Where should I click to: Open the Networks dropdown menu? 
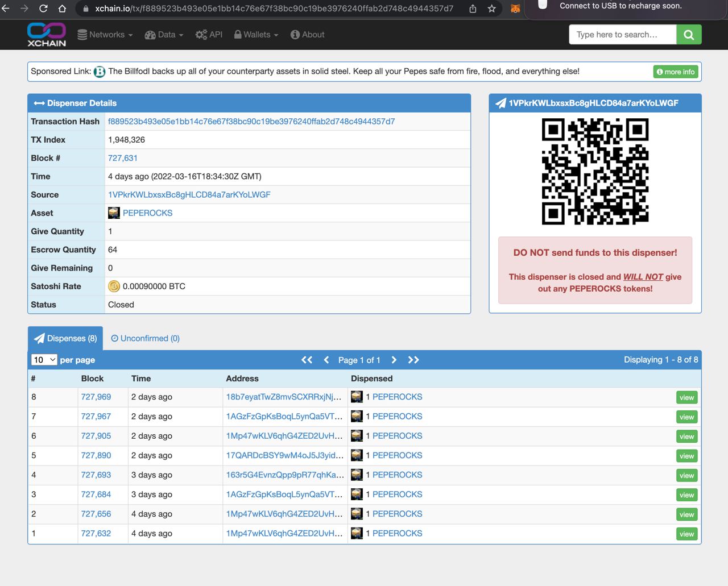click(x=105, y=35)
